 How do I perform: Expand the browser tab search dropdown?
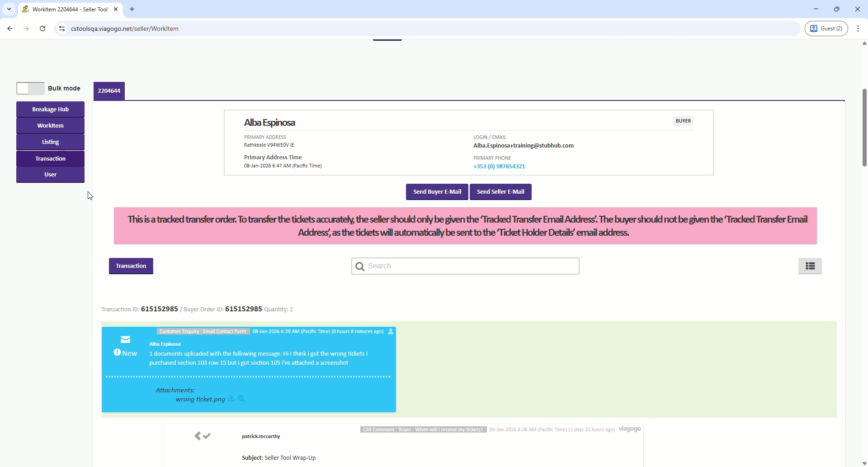(x=9, y=9)
